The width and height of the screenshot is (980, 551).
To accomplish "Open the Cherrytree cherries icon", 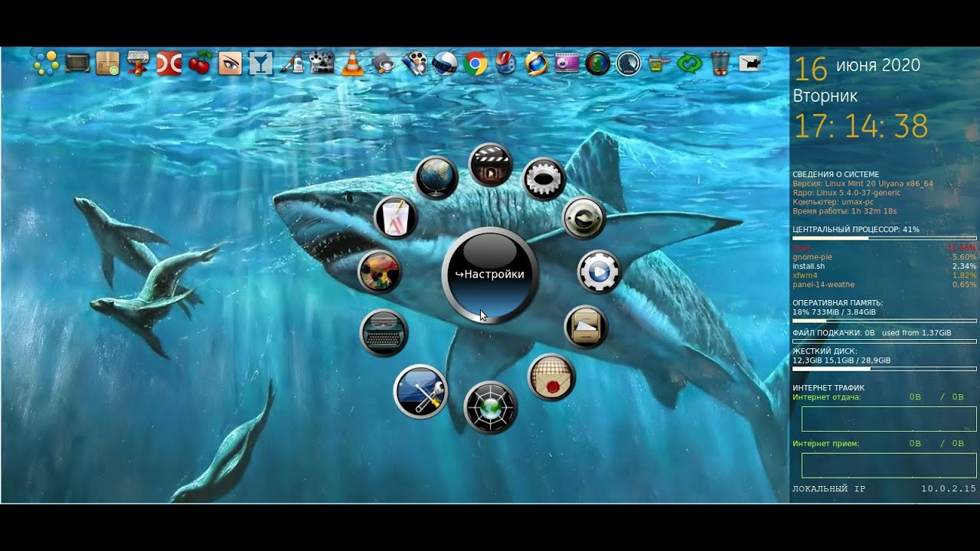I will [x=199, y=63].
